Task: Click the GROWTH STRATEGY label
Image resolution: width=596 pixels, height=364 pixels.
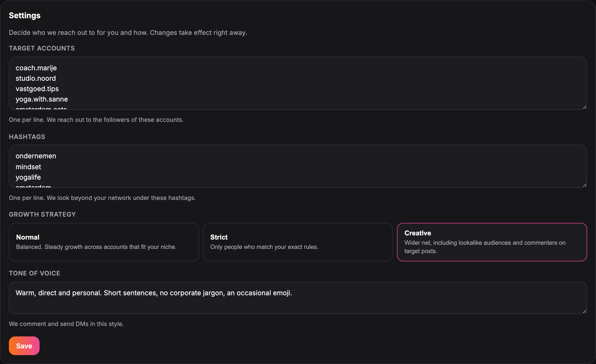Action: (42, 214)
